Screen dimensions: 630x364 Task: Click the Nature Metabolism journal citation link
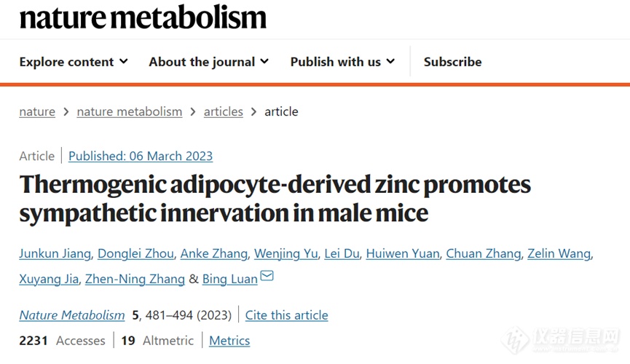tap(72, 315)
